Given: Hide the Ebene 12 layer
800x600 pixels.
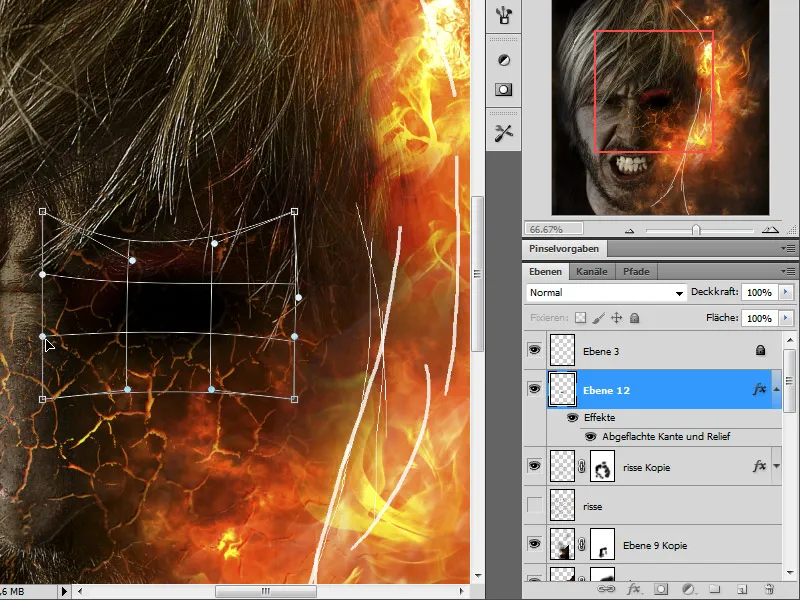Looking at the screenshot, I should click(534, 389).
